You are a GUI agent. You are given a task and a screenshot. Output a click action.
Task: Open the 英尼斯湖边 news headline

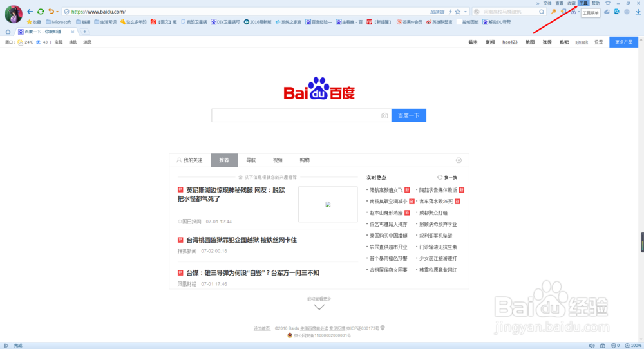tap(231, 194)
